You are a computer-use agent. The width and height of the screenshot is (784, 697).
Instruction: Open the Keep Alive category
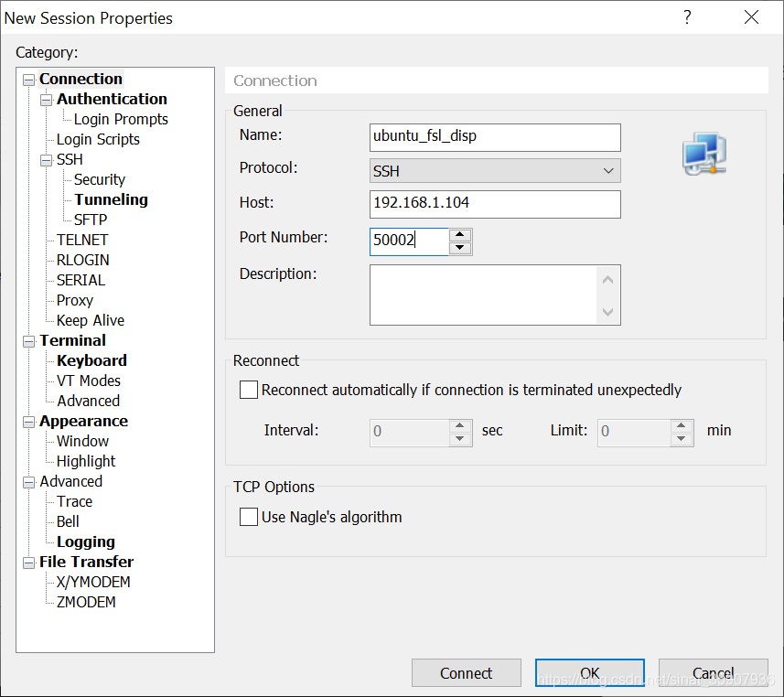click(91, 320)
